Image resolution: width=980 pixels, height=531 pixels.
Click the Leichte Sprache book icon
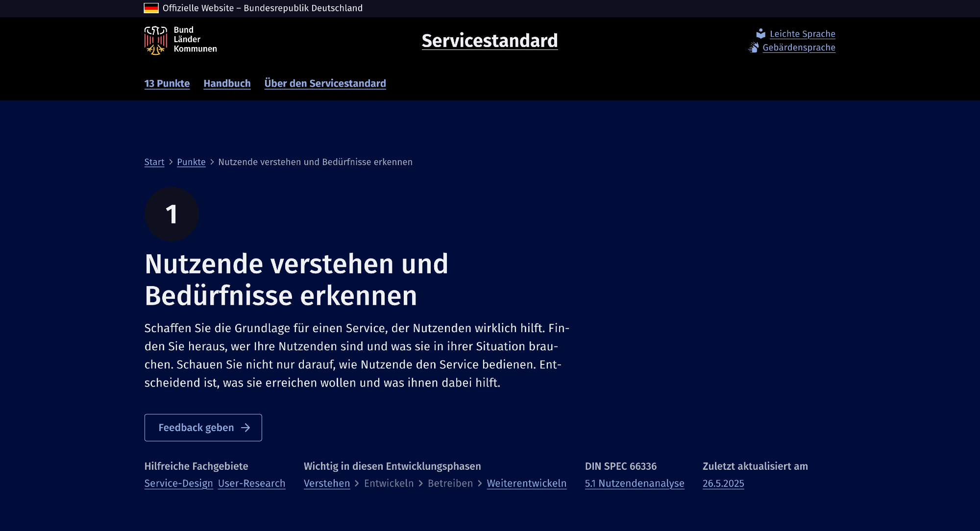pyautogui.click(x=760, y=33)
